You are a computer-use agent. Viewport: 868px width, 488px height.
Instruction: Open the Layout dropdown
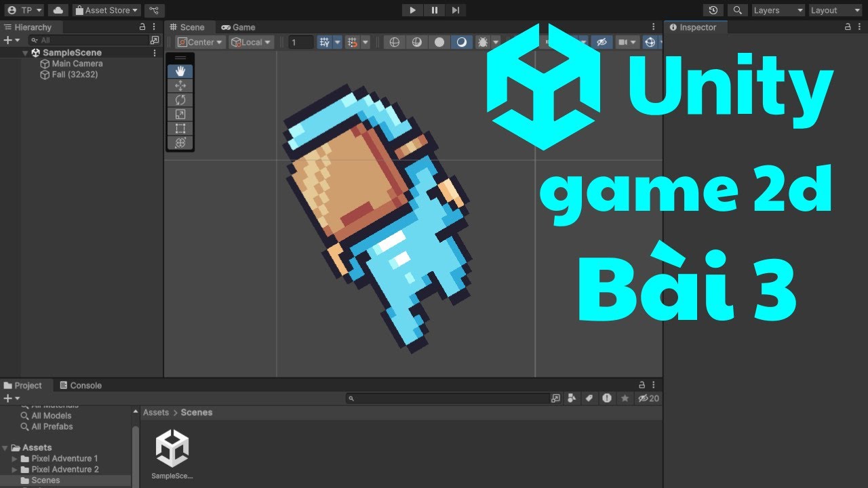[835, 10]
